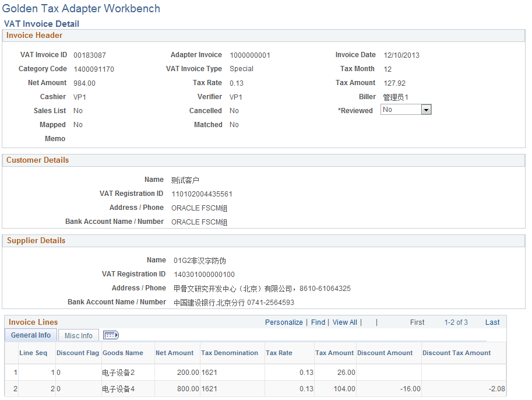This screenshot has width=532, height=400.
Task: Sort the grid by Net Amount
Action: 172,353
